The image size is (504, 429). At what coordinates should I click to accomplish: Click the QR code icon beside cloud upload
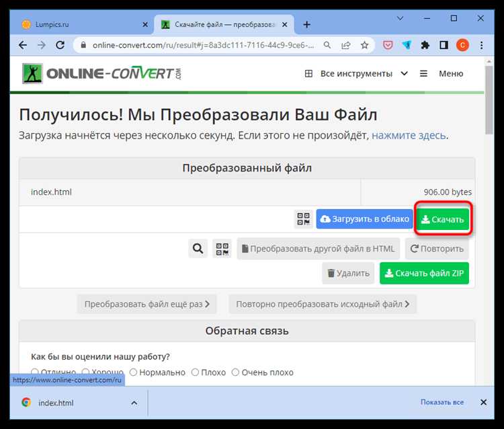[303, 219]
